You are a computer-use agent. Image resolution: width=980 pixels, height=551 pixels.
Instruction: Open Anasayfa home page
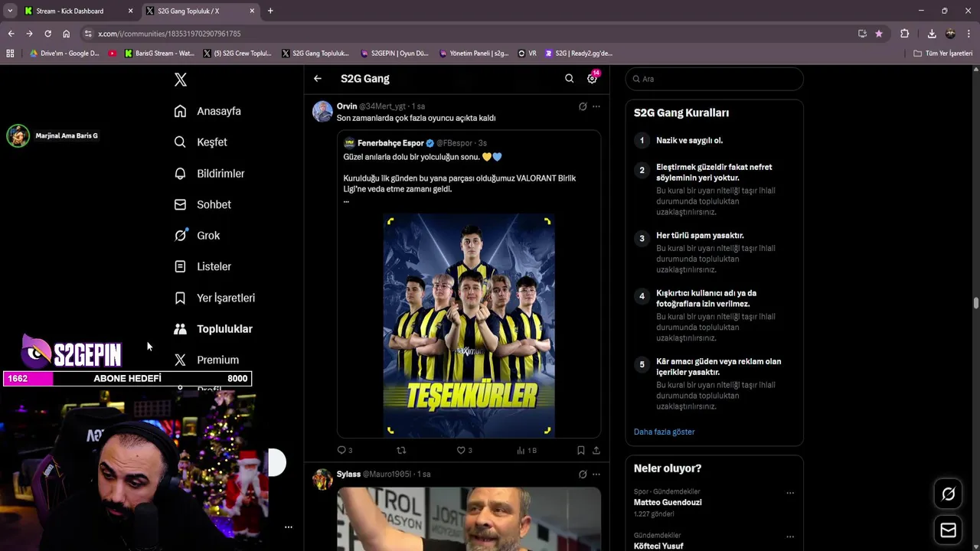pos(207,111)
